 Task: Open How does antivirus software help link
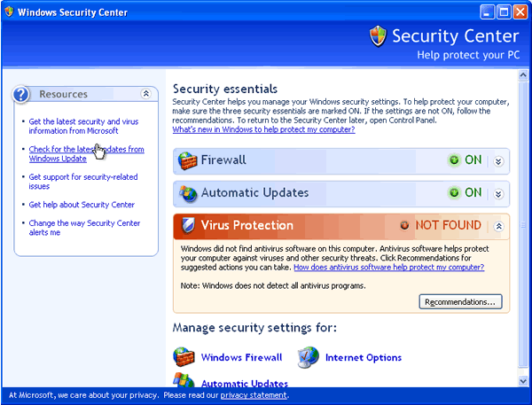(389, 268)
